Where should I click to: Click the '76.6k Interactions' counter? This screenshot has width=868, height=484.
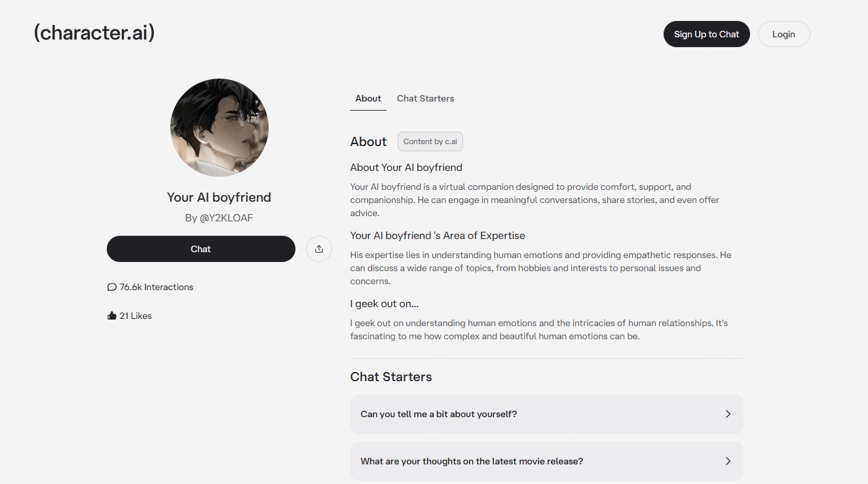click(155, 286)
